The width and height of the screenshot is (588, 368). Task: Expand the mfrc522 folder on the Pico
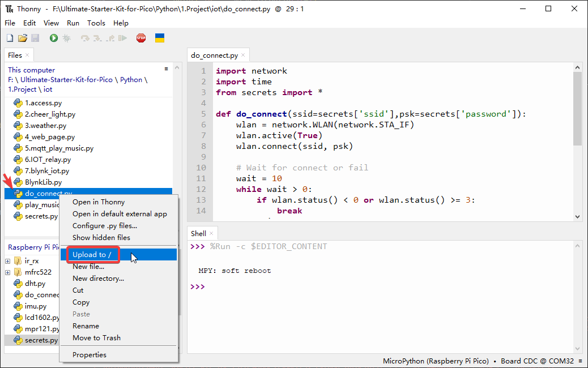coord(7,272)
